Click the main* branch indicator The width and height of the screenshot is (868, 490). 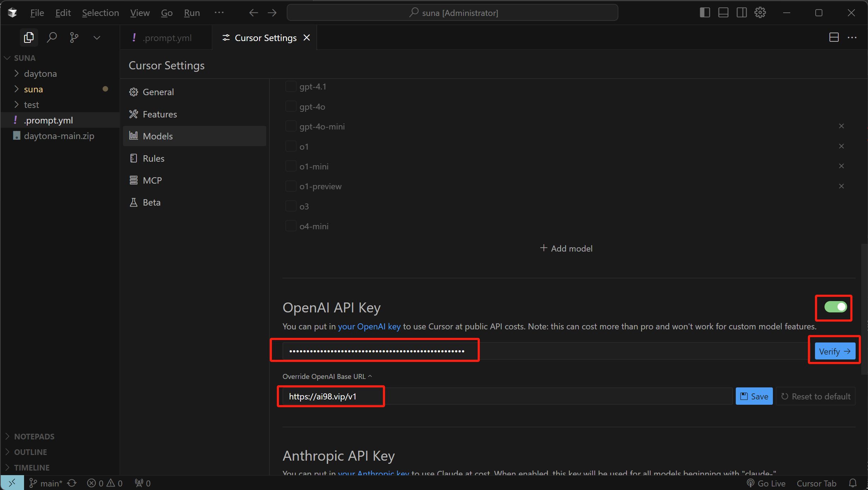46,483
